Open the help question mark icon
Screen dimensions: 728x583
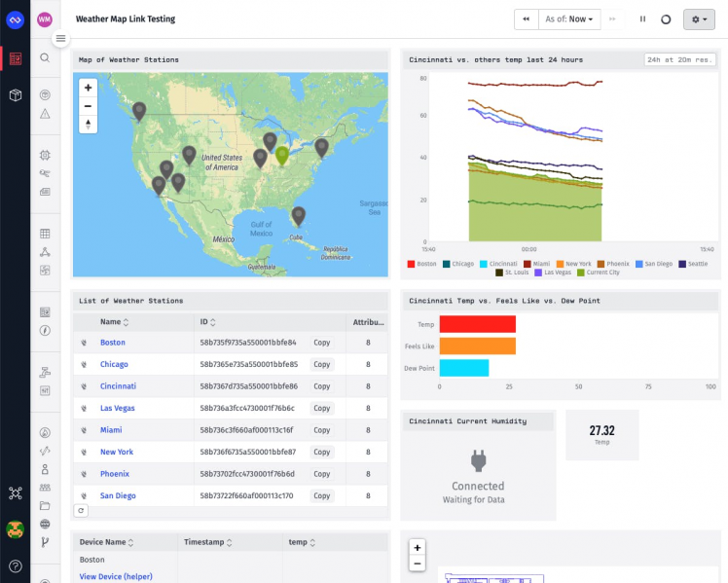16,565
